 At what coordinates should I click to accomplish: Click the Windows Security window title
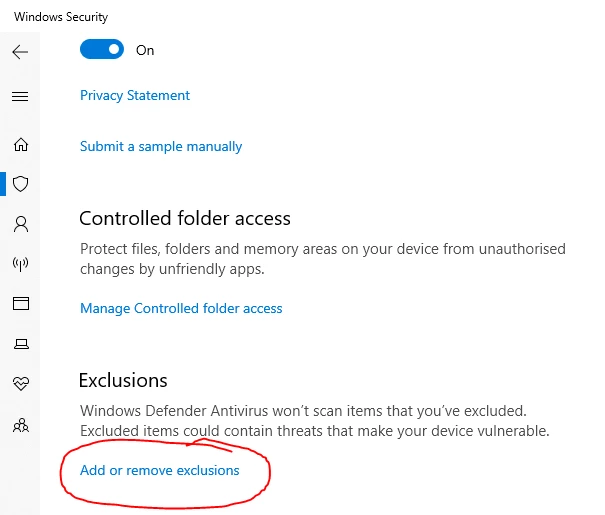pos(61,17)
